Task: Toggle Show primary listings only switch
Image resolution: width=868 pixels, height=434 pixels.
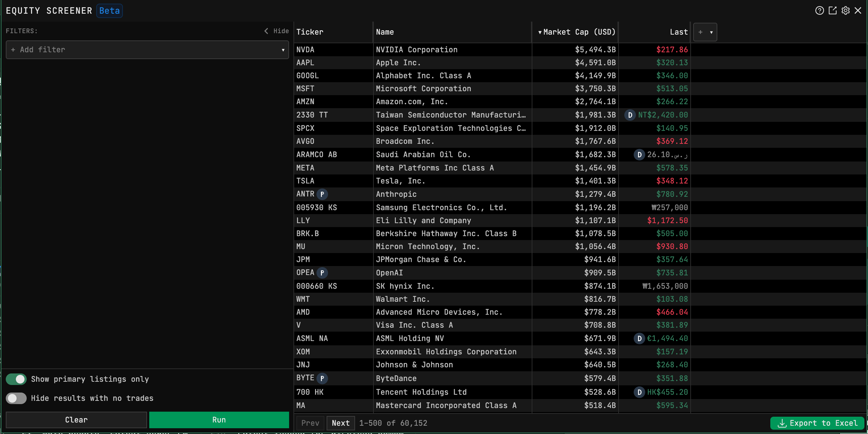Action: click(16, 379)
